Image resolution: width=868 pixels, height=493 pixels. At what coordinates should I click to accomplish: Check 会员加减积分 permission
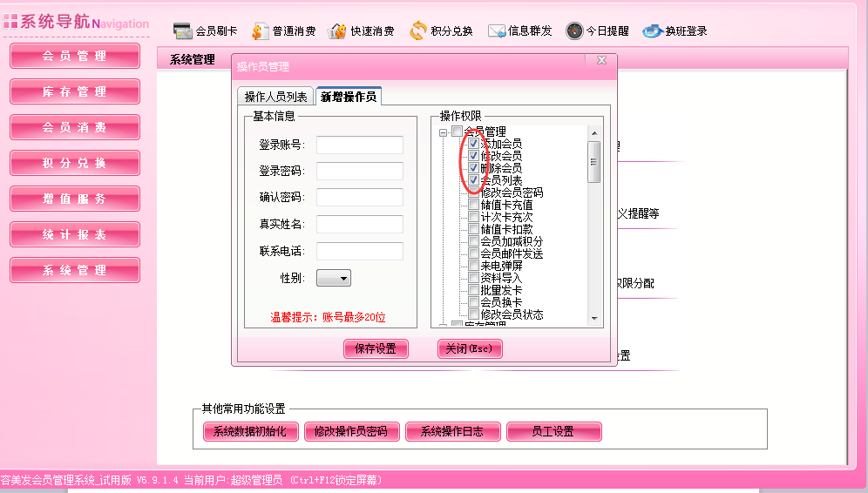click(x=474, y=241)
